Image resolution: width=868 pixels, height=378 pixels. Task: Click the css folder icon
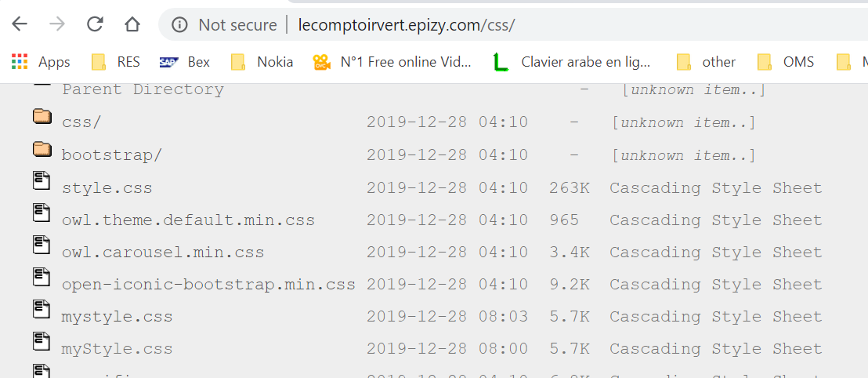pos(42,116)
